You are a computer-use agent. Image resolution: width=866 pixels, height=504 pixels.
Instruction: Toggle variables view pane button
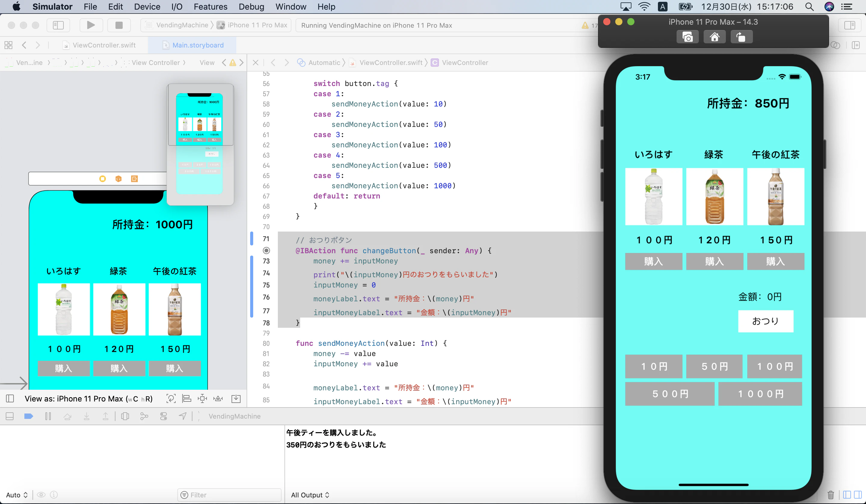click(x=847, y=495)
